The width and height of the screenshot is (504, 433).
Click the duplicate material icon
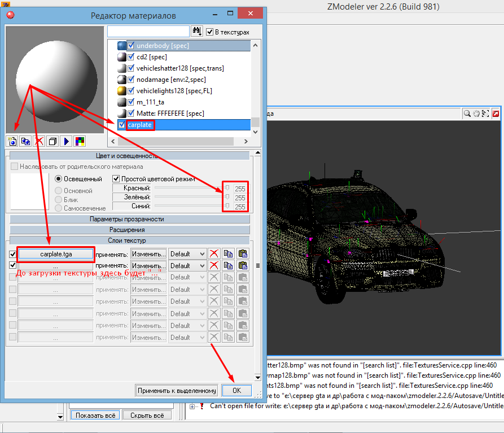tap(25, 141)
